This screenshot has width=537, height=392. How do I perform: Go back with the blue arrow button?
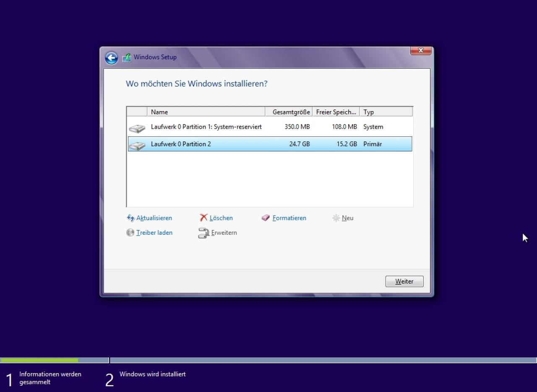pos(111,58)
